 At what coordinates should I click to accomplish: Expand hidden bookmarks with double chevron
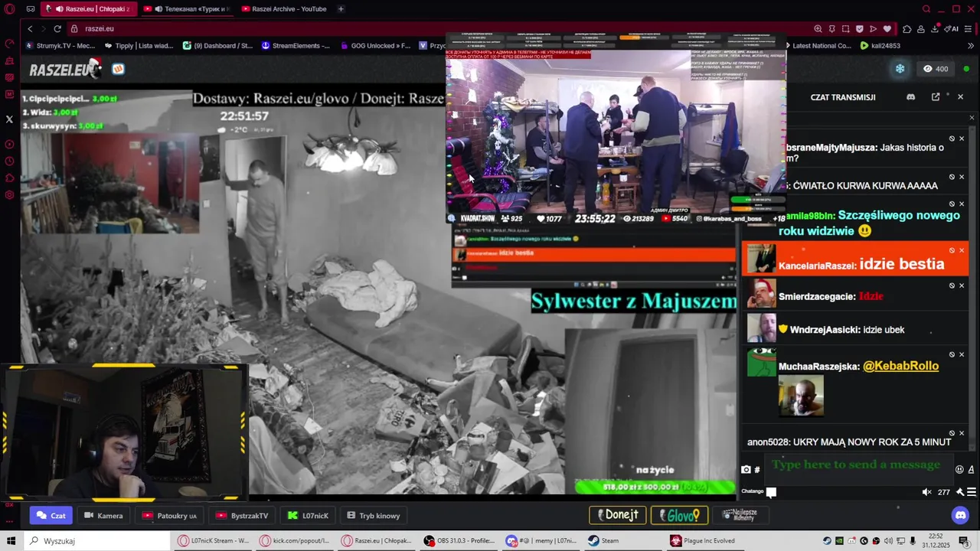pyautogui.click(x=970, y=46)
